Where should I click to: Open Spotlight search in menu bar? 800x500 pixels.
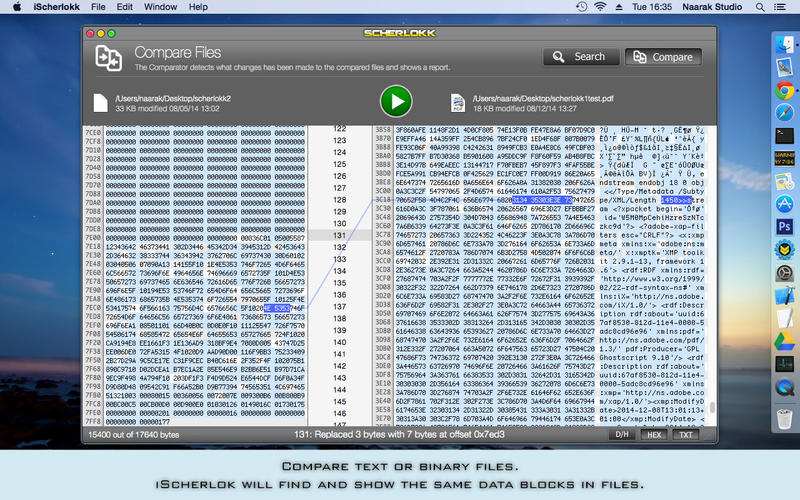pyautogui.click(x=760, y=7)
